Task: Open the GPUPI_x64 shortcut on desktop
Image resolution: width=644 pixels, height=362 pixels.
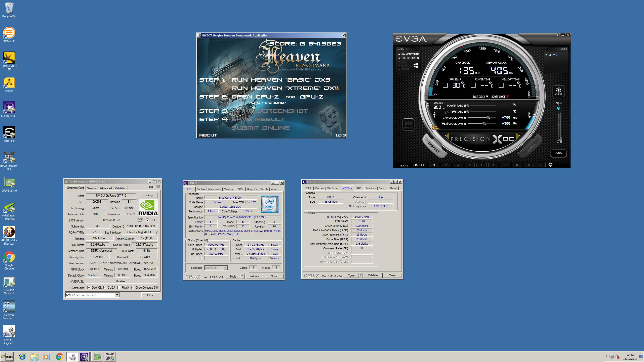Action: 9,235
